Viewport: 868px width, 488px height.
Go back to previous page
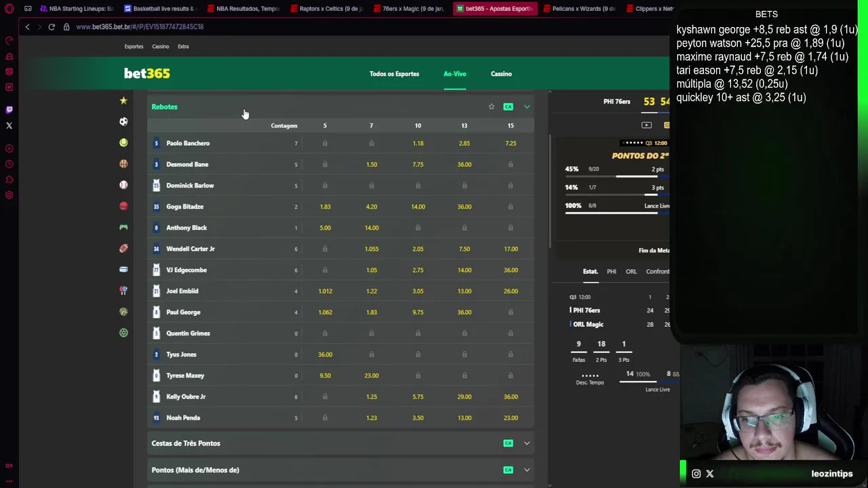coord(27,26)
